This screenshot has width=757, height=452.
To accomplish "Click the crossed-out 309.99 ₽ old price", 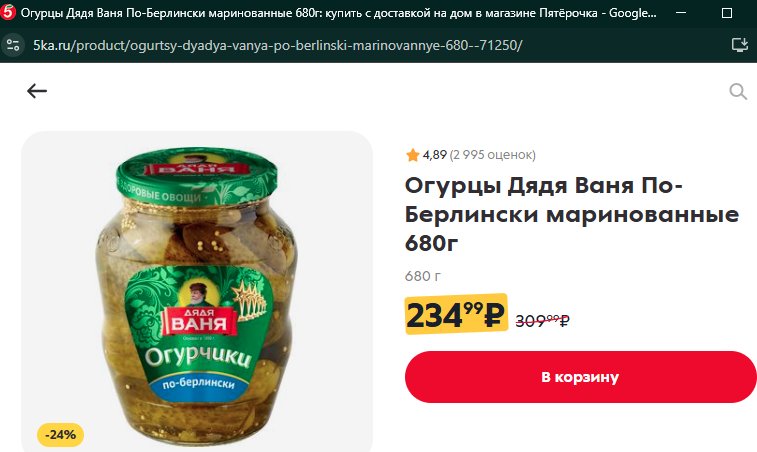I will (x=543, y=320).
